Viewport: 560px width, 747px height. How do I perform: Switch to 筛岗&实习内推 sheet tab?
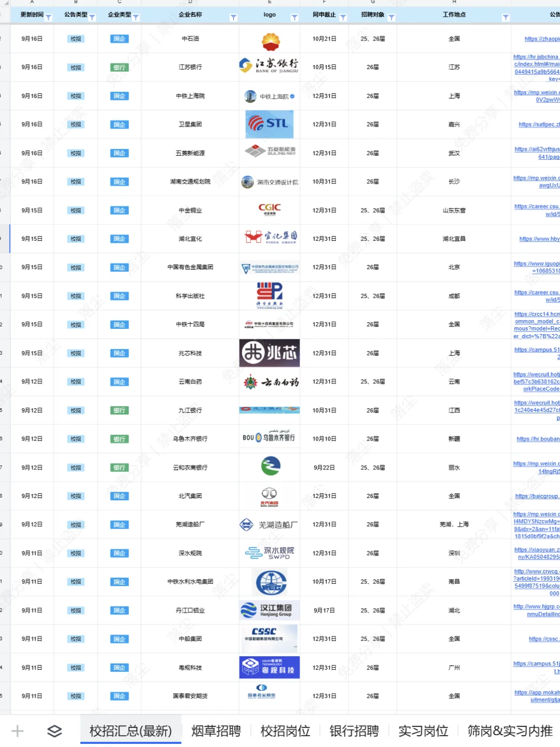click(510, 731)
